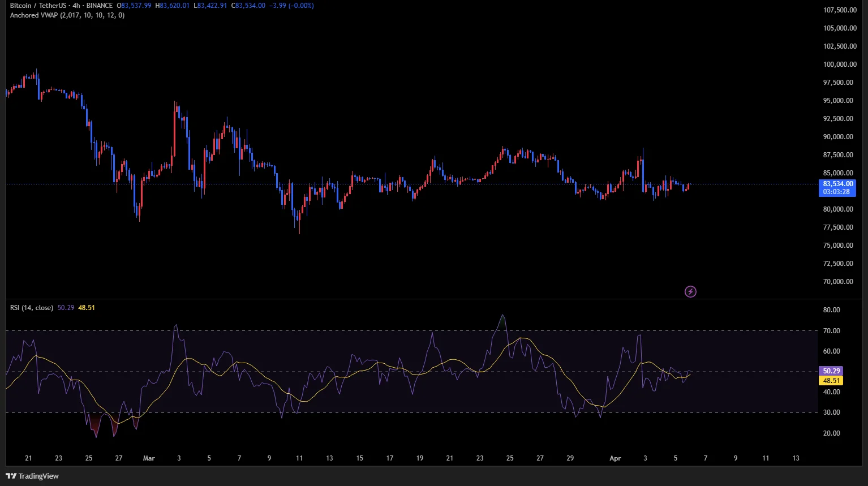This screenshot has width=868, height=486.
Task: Click the 102,500.00 price scale label
Action: [x=840, y=46]
